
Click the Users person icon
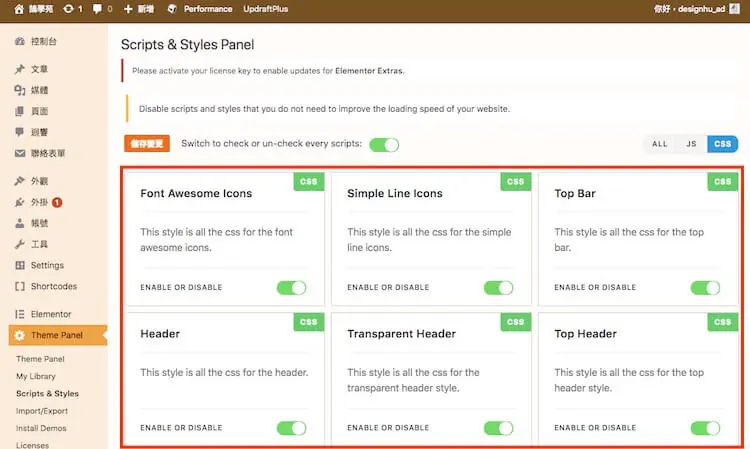(x=20, y=223)
